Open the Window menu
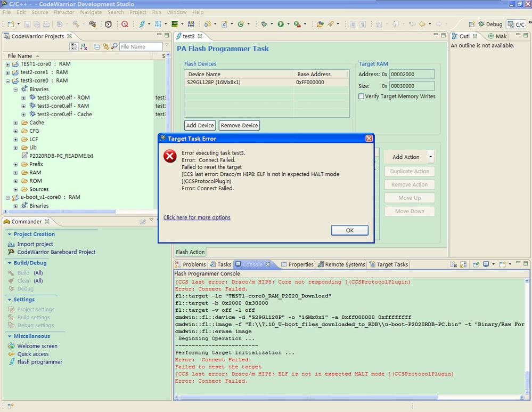Image resolution: width=532 pixels, height=412 pixels. [177, 12]
